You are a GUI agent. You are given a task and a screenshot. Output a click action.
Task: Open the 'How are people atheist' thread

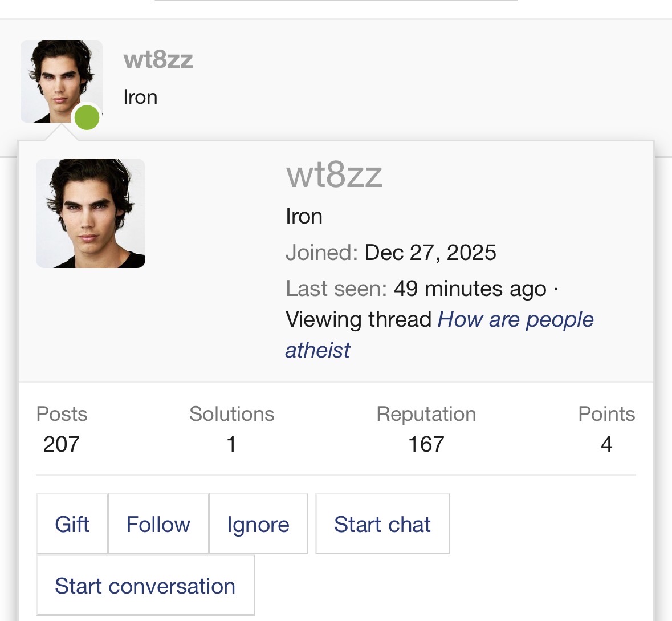click(439, 335)
